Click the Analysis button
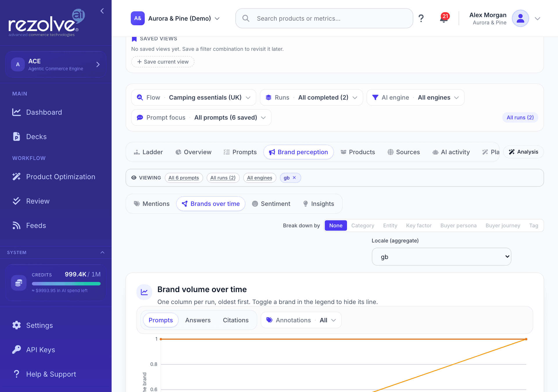The height and width of the screenshot is (392, 558). pos(523,152)
